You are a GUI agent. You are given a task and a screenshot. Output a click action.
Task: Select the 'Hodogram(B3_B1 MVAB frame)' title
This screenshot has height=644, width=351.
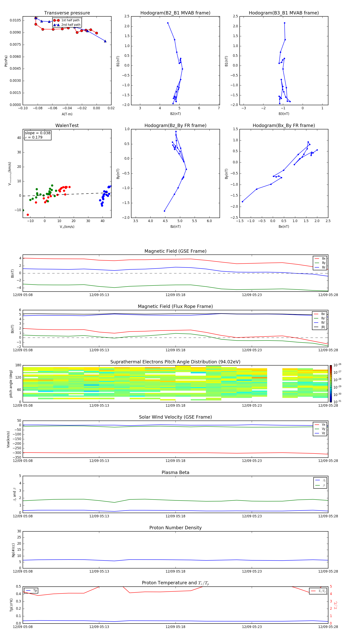(x=284, y=13)
